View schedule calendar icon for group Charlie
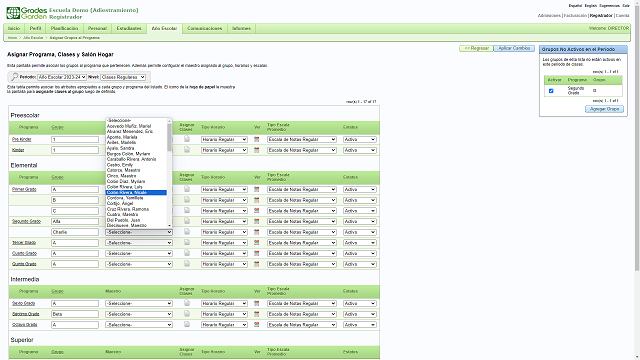640x360 pixels. 256,232
